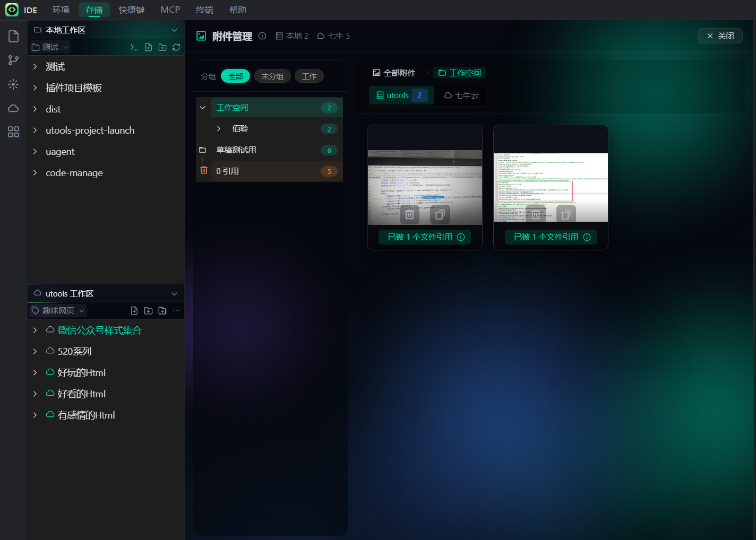
Task: Select 有感情的Html in utools workspace
Action: click(x=106, y=415)
